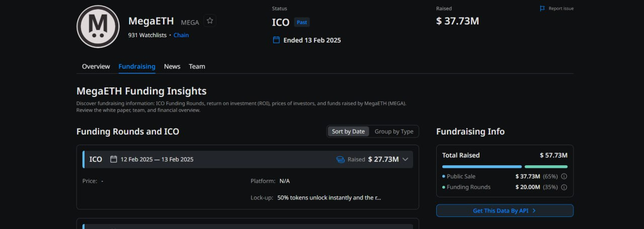Image resolution: width=644 pixels, height=229 pixels.
Task: Switch to Group by Type view
Action: tap(394, 132)
